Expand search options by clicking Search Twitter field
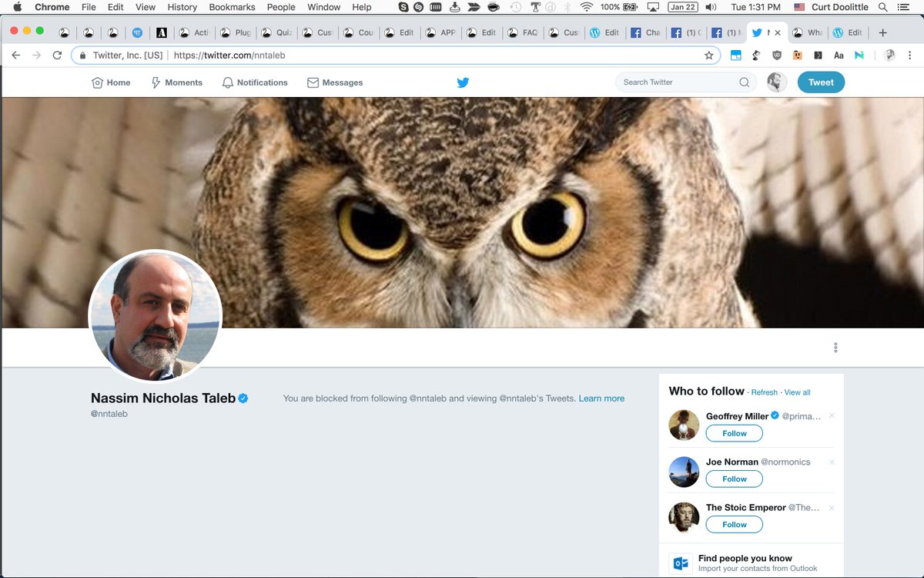This screenshot has width=924, height=578. [x=678, y=82]
